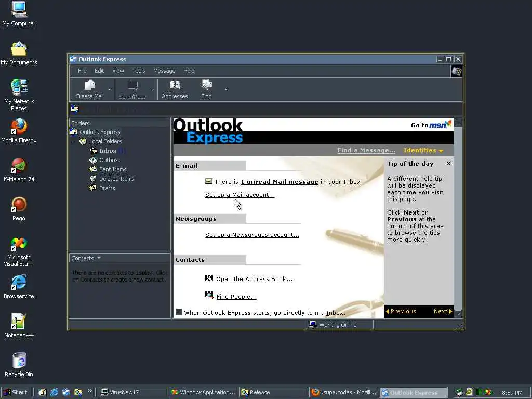Image resolution: width=532 pixels, height=399 pixels.
Task: Click the Address Book icon beside Open link
Action: 209,278
